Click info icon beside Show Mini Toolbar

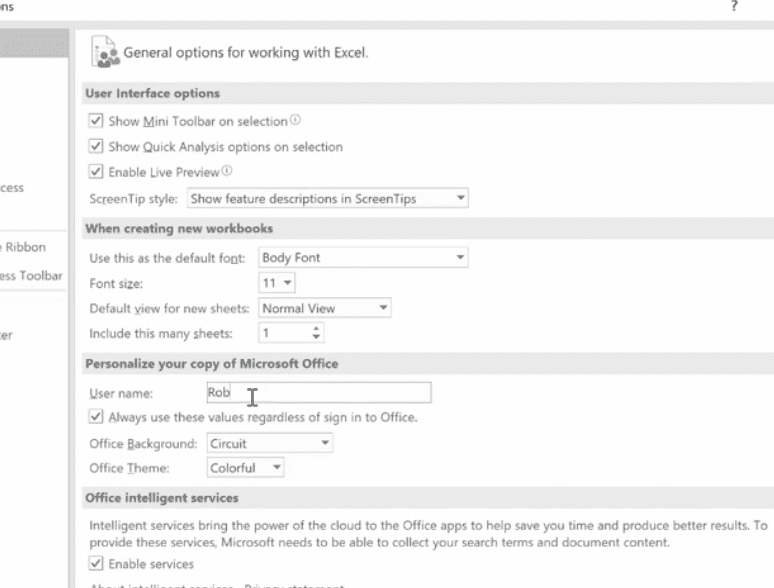295,120
